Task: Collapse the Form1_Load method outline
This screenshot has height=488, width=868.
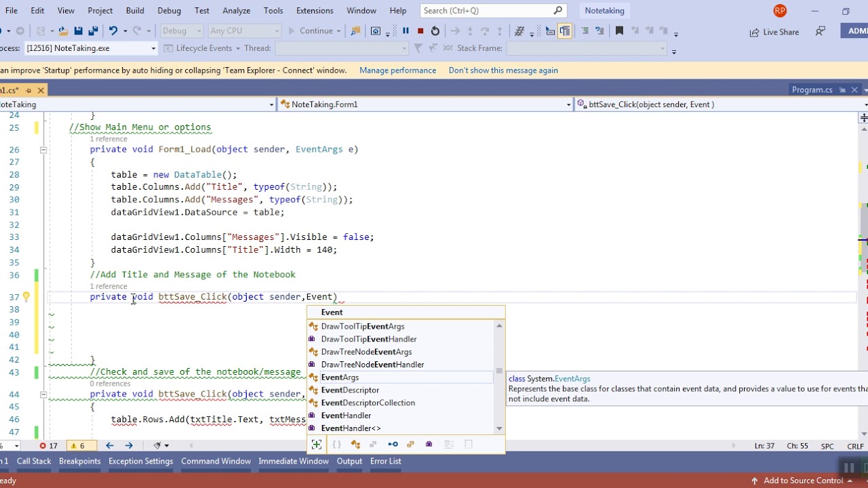Action: point(43,150)
